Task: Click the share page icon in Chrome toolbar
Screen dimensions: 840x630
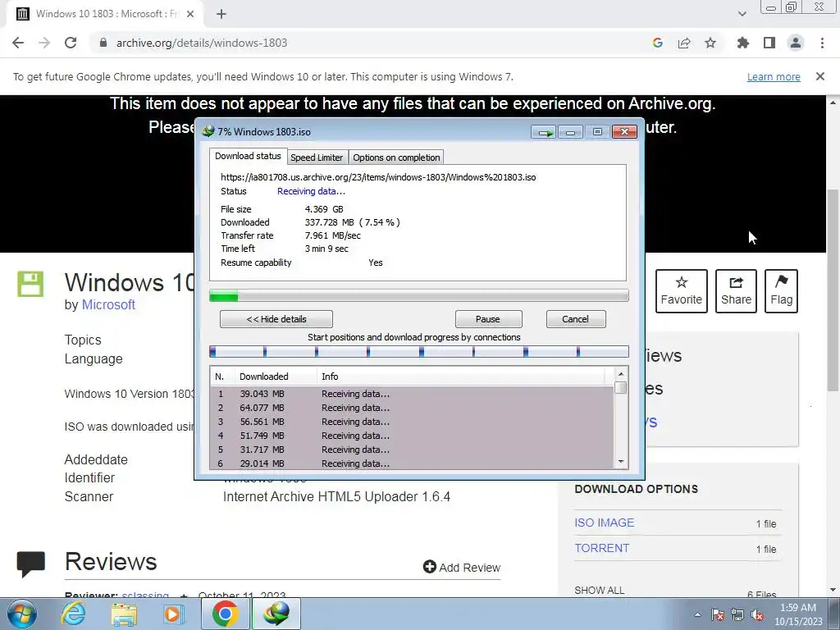Action: 684,43
